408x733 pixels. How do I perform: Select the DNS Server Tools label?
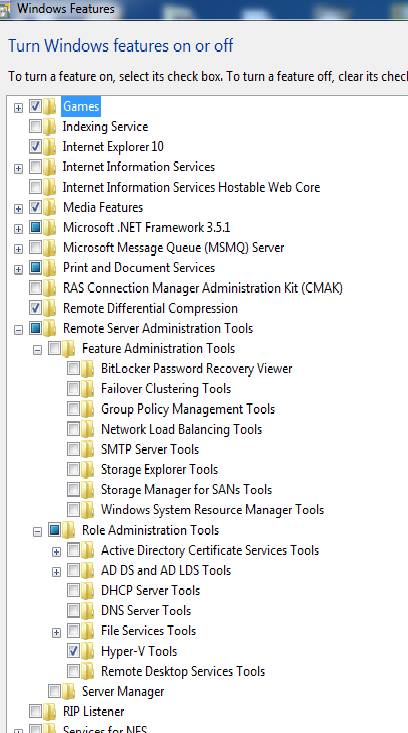146,611
